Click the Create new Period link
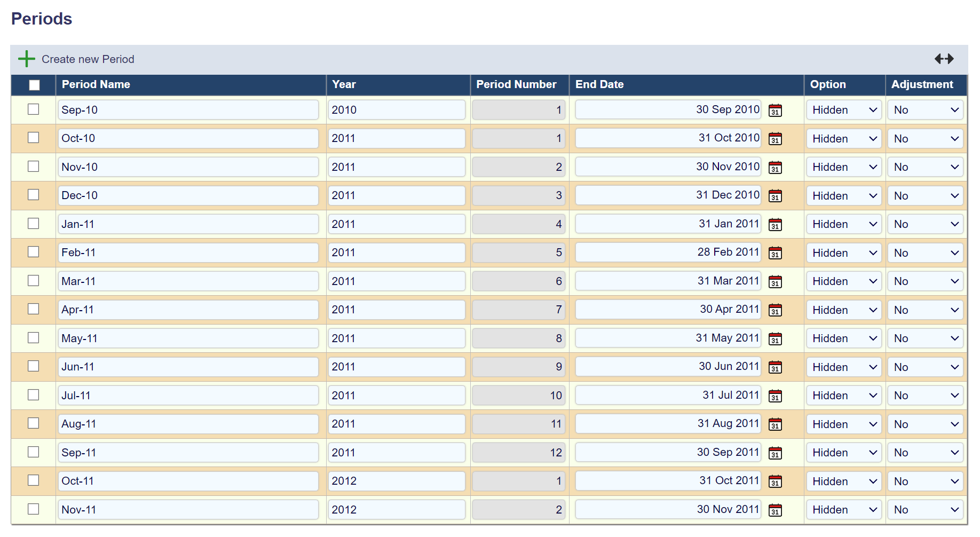 pyautogui.click(x=88, y=59)
